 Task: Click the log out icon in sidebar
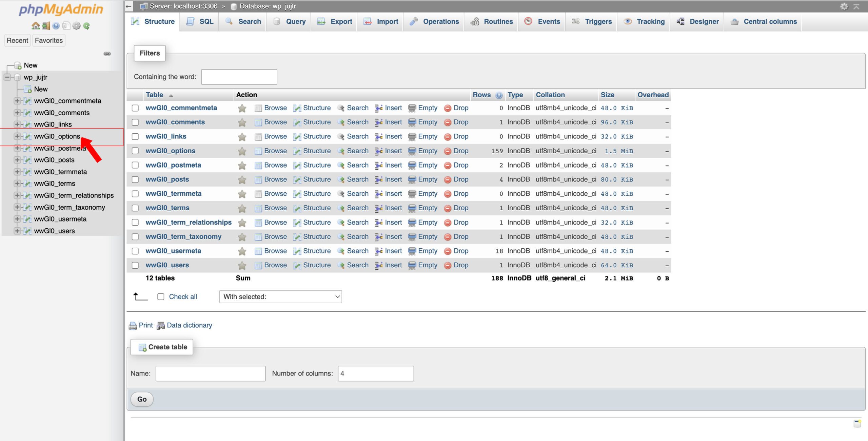pos(46,26)
